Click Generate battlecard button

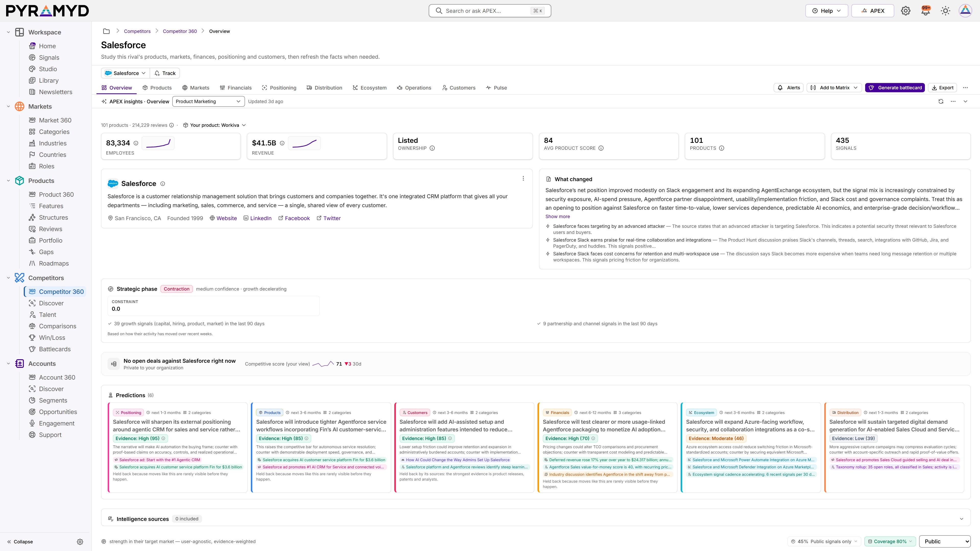click(x=895, y=88)
